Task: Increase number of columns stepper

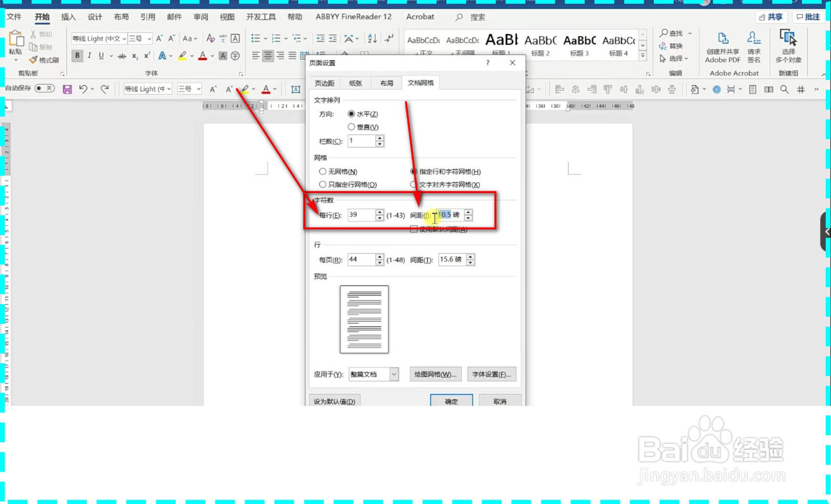Action: pyautogui.click(x=380, y=138)
